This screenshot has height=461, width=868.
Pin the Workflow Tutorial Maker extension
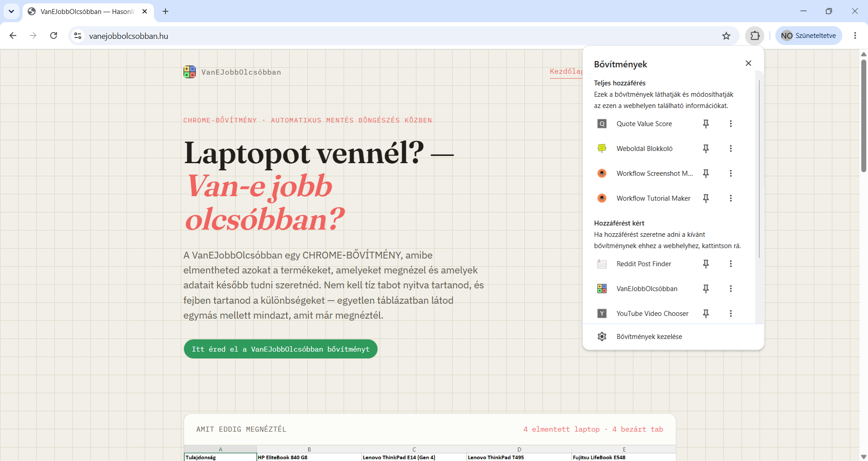706,198
